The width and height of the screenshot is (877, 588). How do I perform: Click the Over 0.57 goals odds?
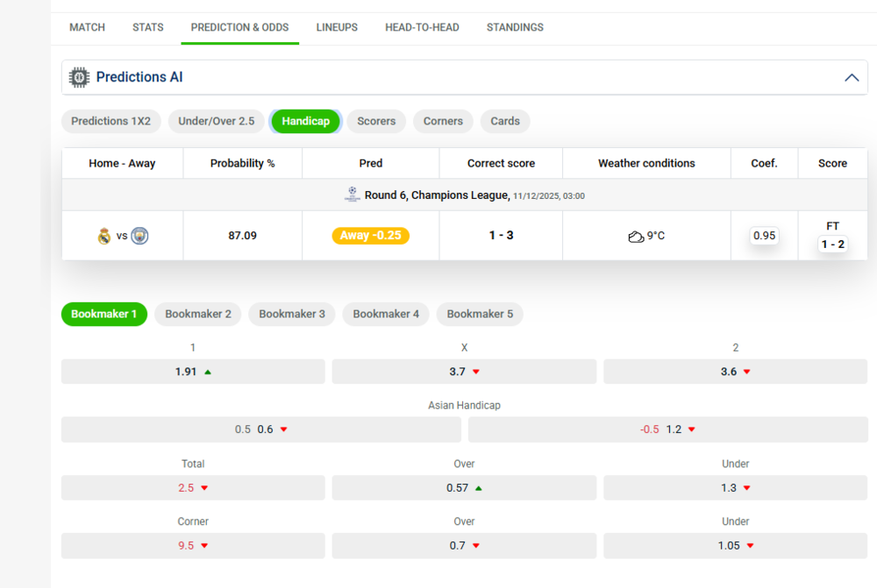tap(464, 488)
